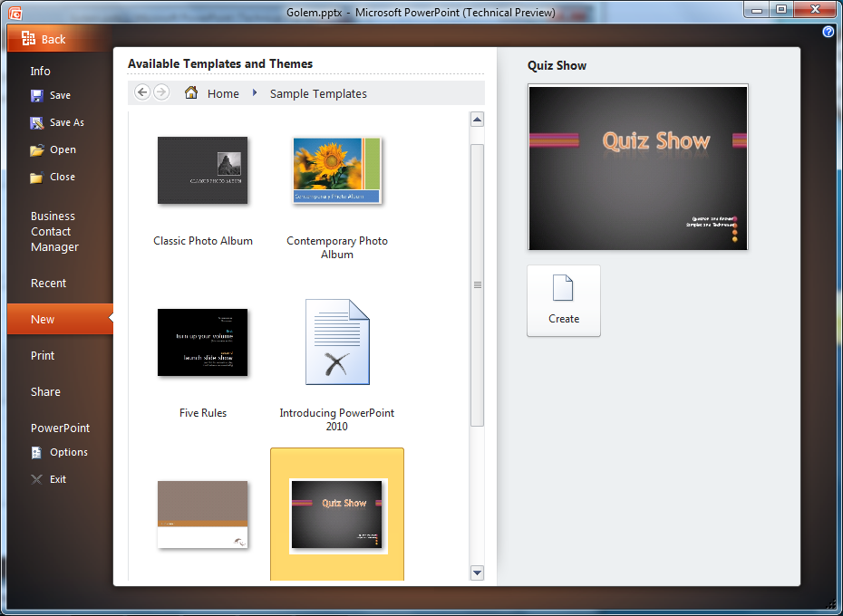
Task: Navigate back using the left arrow icon
Action: pos(142,91)
